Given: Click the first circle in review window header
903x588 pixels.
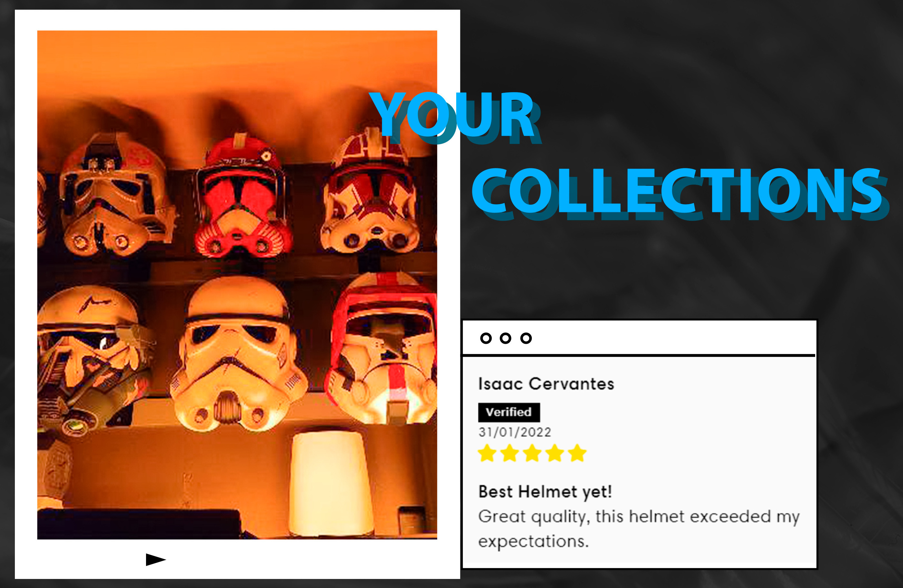Looking at the screenshot, I should pyautogui.click(x=486, y=338).
